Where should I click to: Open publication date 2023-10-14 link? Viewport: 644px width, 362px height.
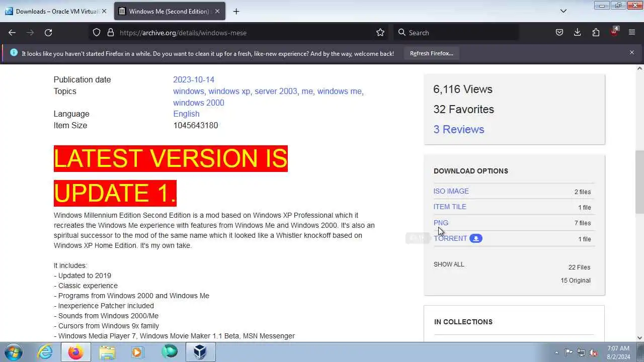(x=194, y=79)
